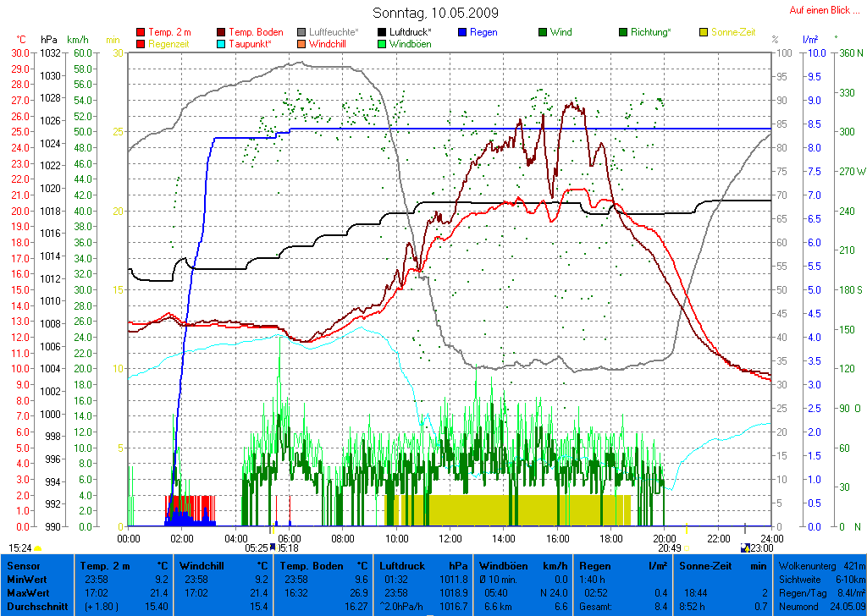
Task: Click the Wind legend label
Action: [560, 32]
